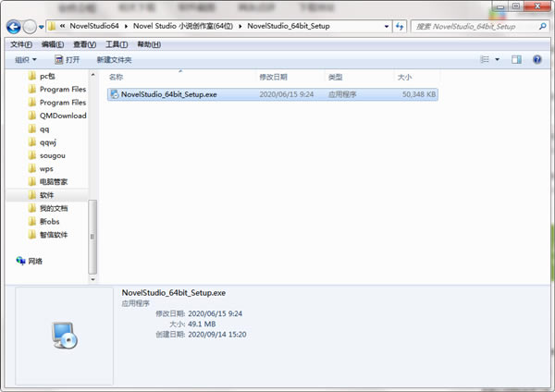Click icon of NovelStudio_64bit_Setup.exe file
555x392 pixels.
point(115,94)
